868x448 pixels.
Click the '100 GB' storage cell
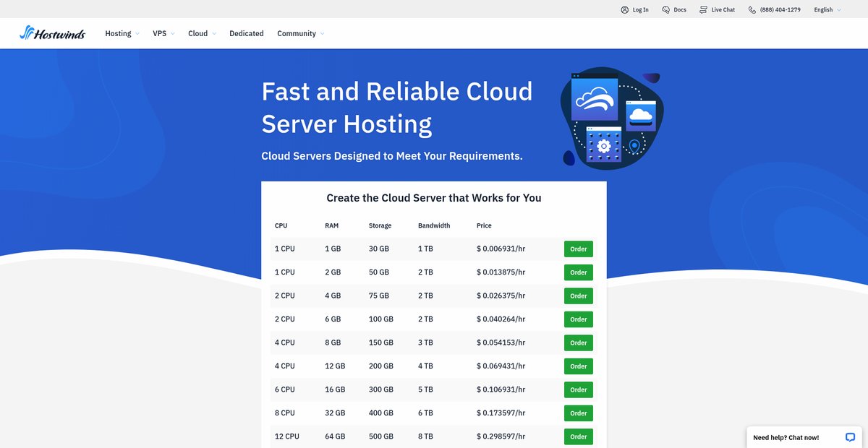point(380,319)
